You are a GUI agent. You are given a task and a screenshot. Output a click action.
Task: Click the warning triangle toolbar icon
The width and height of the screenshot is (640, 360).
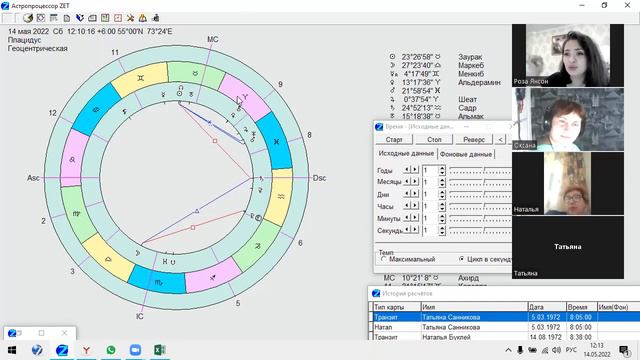tap(142, 18)
